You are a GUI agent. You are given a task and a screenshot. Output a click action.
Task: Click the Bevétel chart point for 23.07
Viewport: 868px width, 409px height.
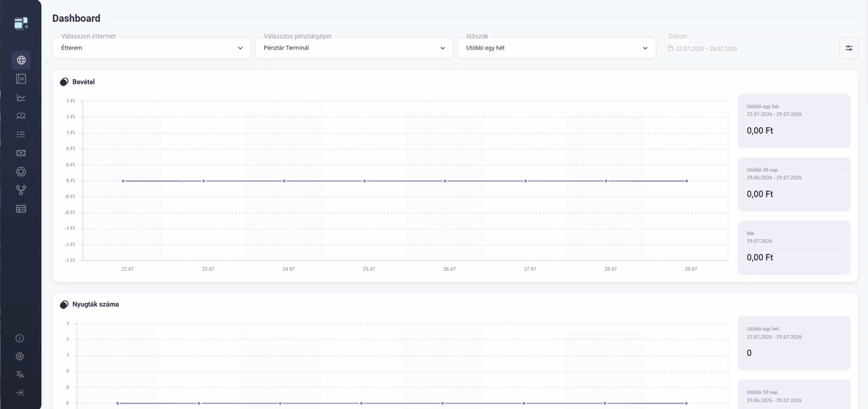point(204,181)
